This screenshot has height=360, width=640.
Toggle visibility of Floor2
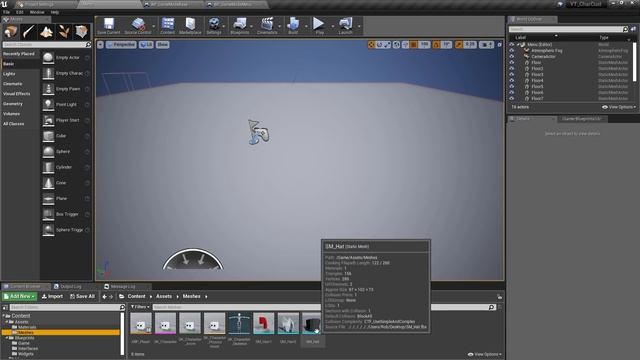(511, 69)
